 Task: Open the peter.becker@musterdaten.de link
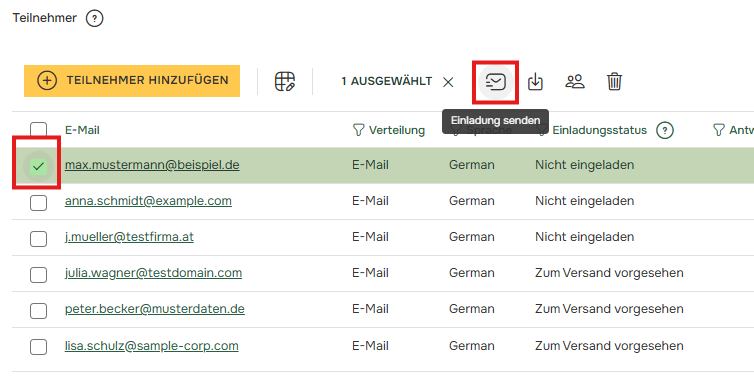pyautogui.click(x=155, y=309)
